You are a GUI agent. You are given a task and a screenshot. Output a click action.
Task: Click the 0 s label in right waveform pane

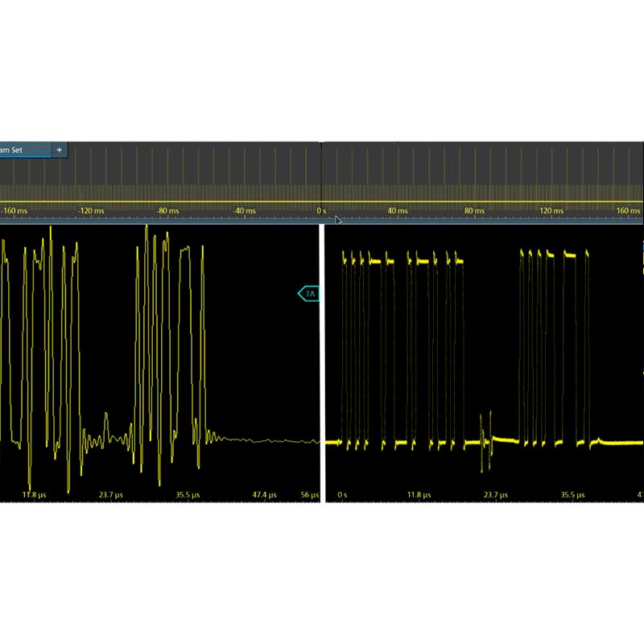click(x=342, y=494)
